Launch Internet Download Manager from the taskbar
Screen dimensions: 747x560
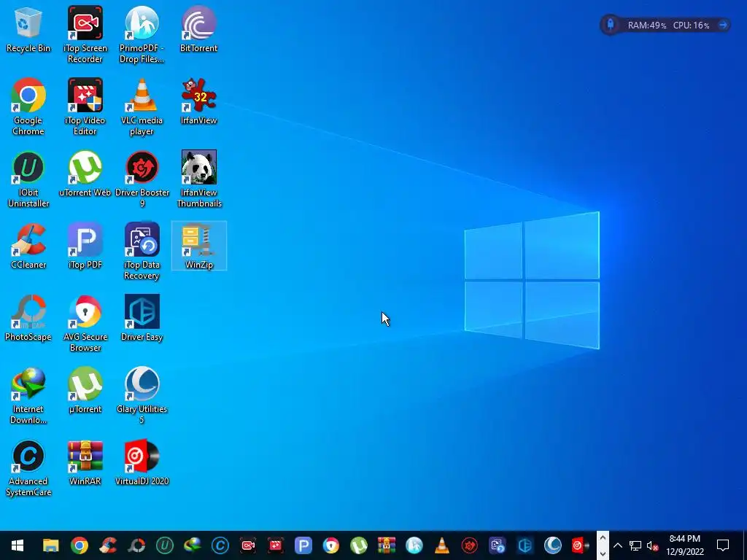click(x=193, y=545)
